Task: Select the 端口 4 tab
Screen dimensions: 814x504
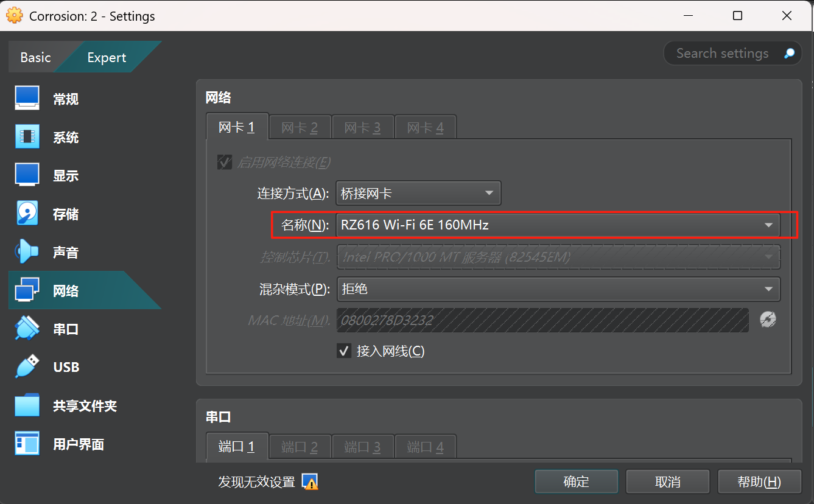Action: [x=425, y=447]
